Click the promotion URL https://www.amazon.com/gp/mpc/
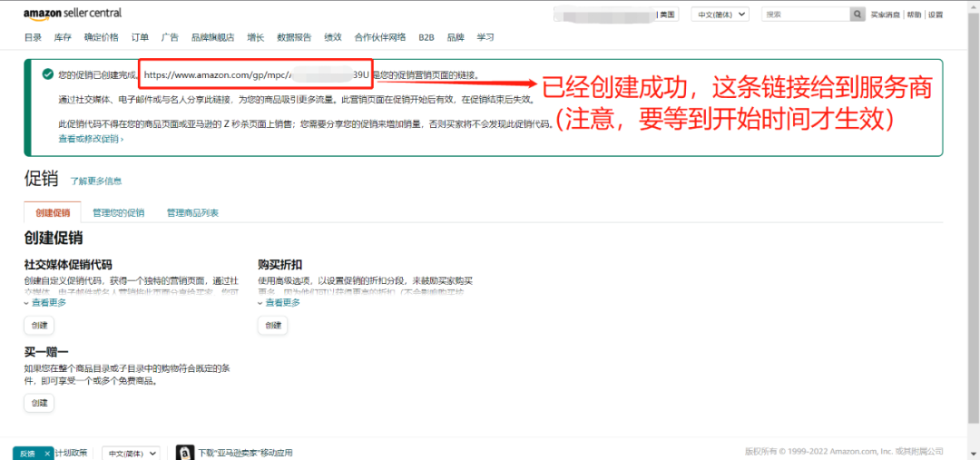The width and height of the screenshot is (980, 460). coord(257,74)
